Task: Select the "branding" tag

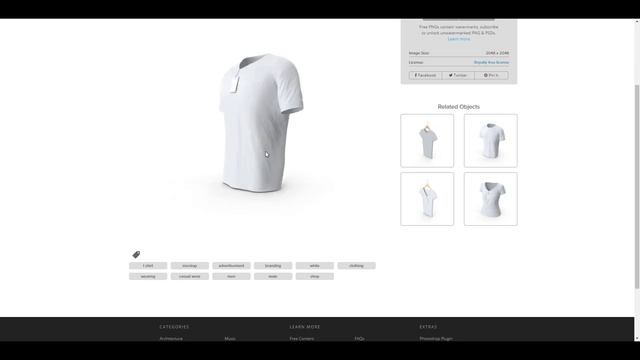Action: pos(273,266)
